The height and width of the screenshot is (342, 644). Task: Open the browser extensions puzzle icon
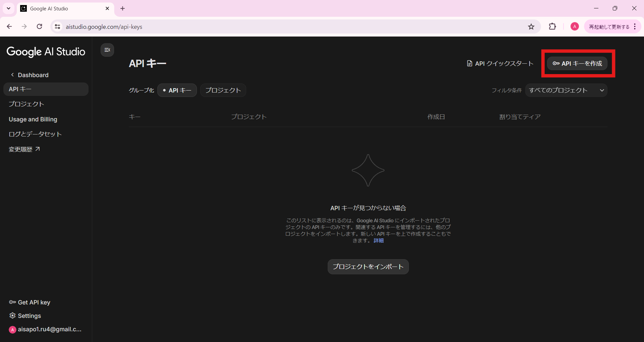pos(552,26)
